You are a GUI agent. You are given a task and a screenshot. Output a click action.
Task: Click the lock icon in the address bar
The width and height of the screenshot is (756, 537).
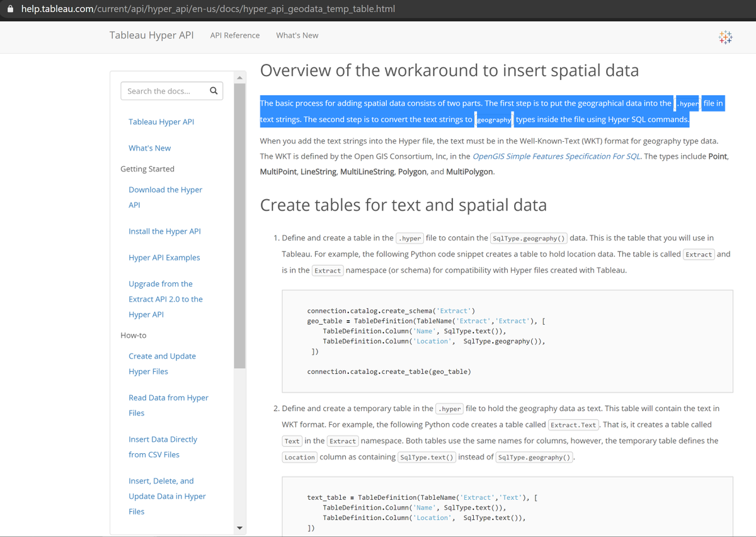(9, 9)
